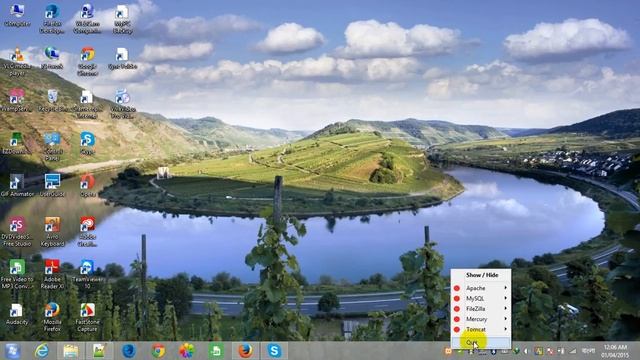Select the Skype desktop shortcut
The height and width of the screenshot is (360, 640).
(x=87, y=143)
